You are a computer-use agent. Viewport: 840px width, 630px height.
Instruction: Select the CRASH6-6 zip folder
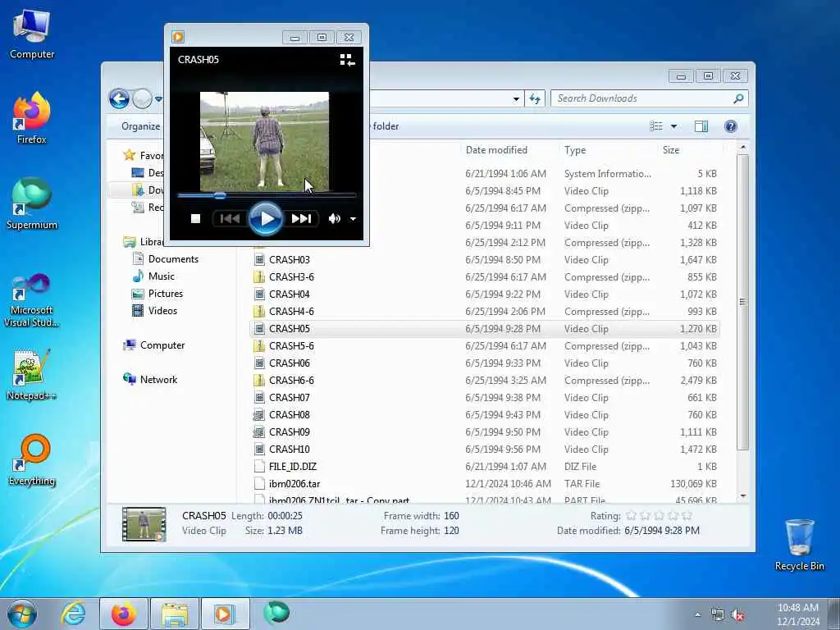(291, 381)
